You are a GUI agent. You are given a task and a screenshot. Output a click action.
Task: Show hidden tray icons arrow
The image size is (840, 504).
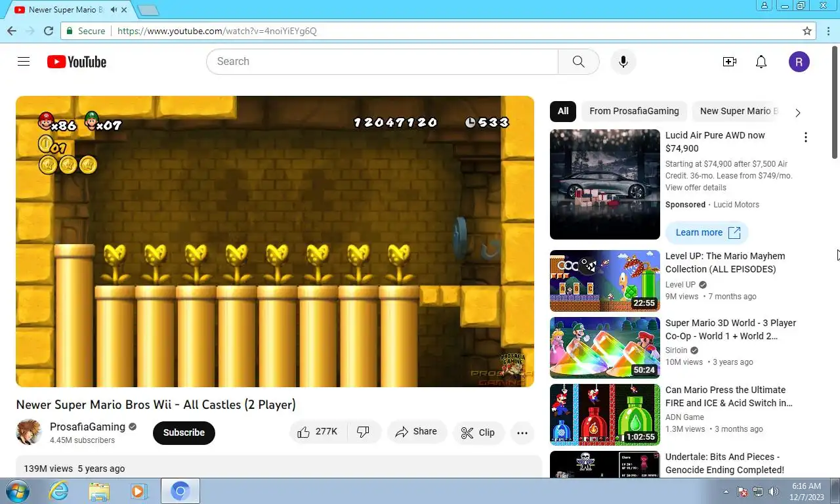(x=726, y=492)
